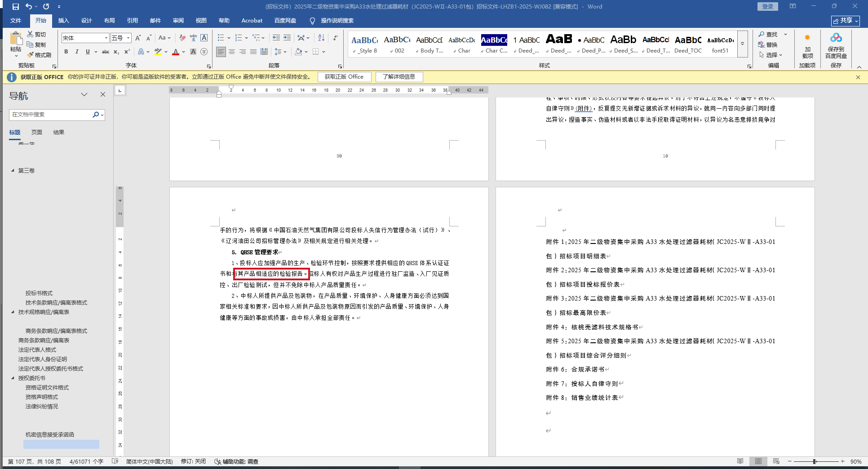Save document with the quick access Save icon

(16, 7)
